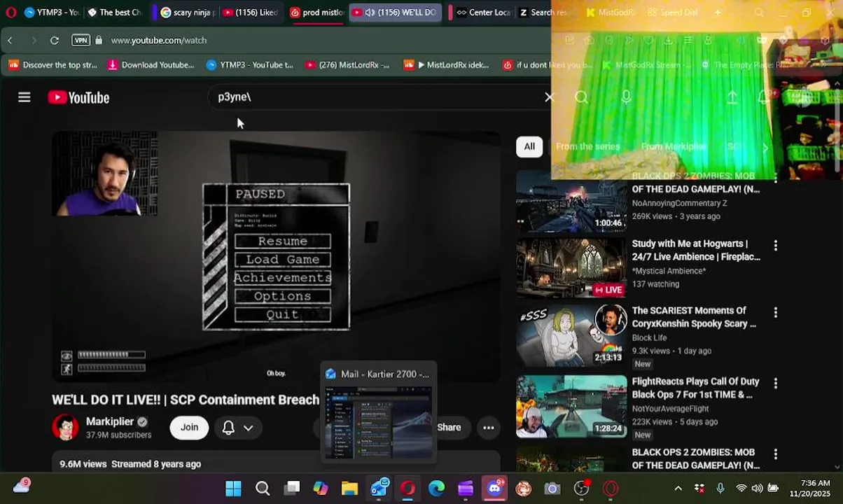Expand notification options chevron beside bell
Viewport: 843px width, 504px height.
[x=248, y=428]
